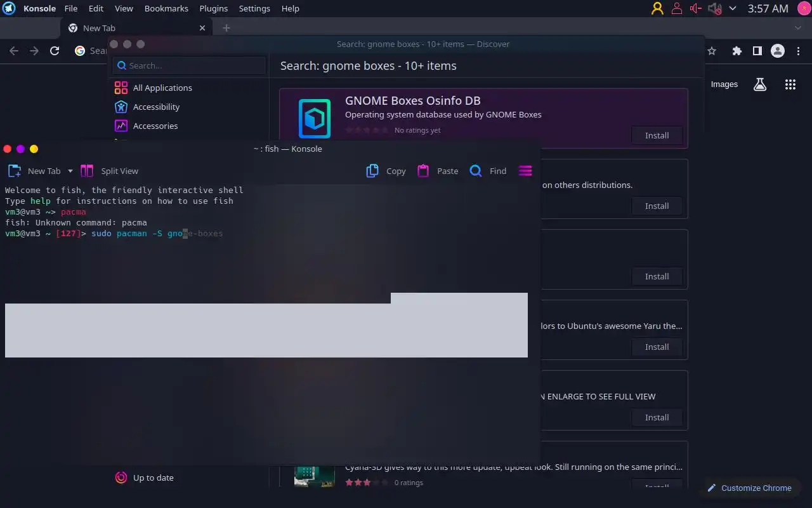This screenshot has height=508, width=812.
Task: Click the muted volume tray icon
Action: [x=714, y=8]
